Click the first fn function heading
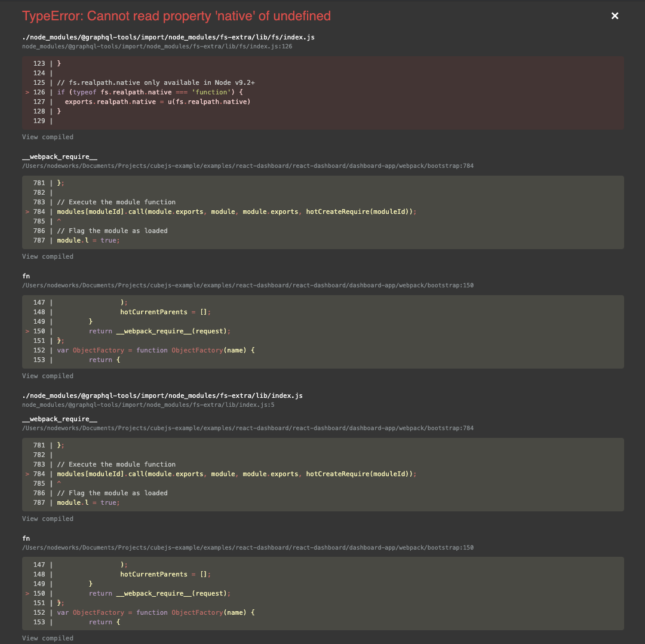 point(26,276)
